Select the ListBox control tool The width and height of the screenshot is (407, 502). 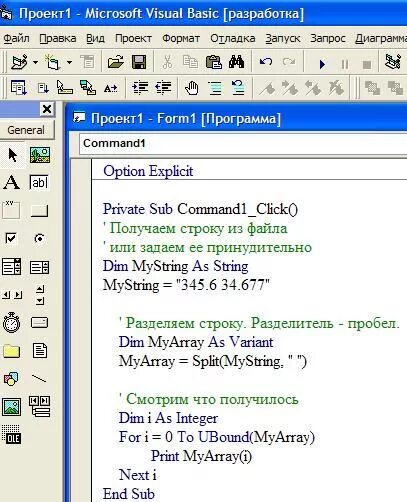[x=39, y=267]
